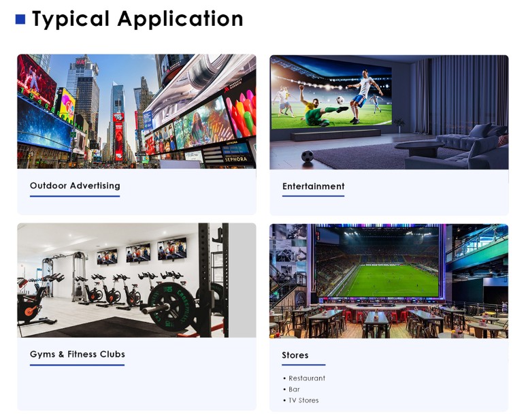Select the gym spin bikes photo

click(137, 280)
